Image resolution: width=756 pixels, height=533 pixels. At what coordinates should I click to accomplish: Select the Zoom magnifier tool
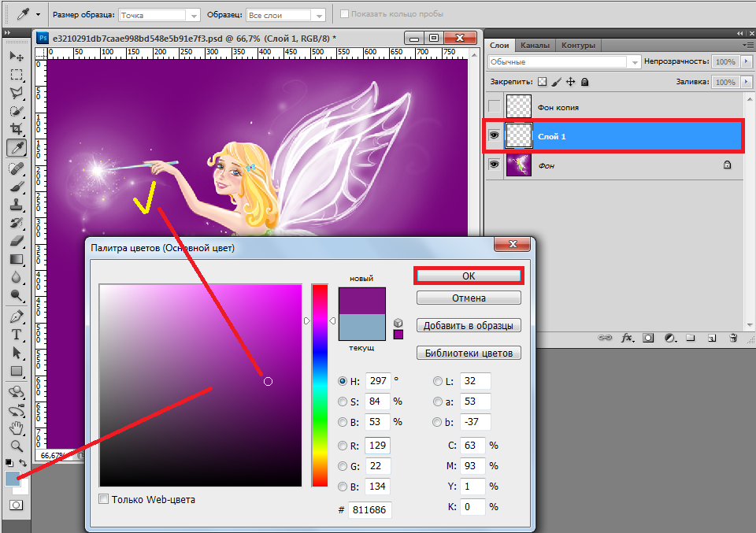16,446
